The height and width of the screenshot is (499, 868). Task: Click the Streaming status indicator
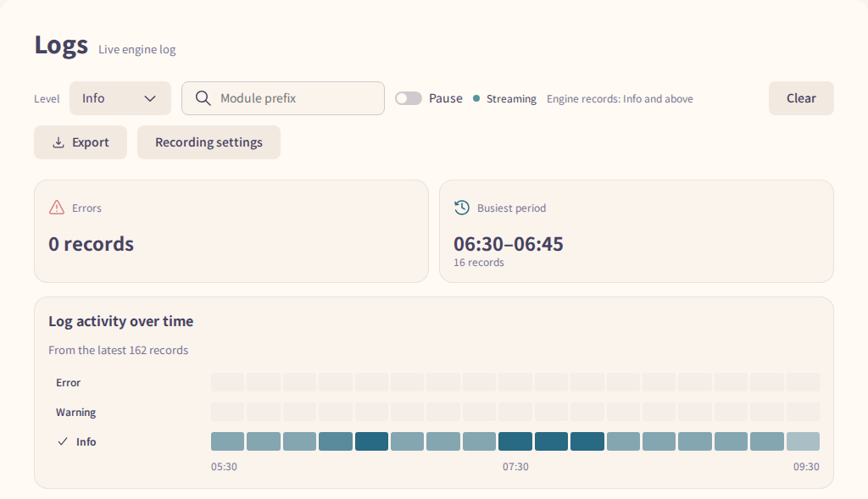click(505, 99)
